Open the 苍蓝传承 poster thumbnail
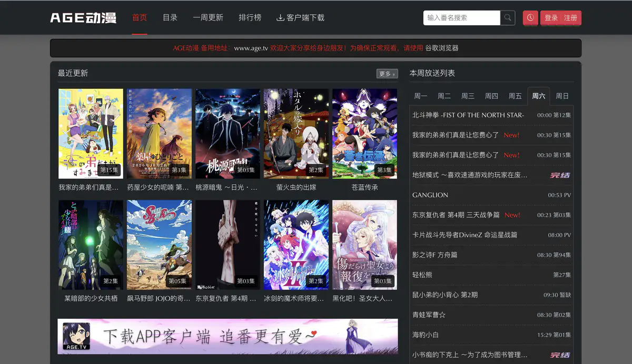 coord(364,134)
